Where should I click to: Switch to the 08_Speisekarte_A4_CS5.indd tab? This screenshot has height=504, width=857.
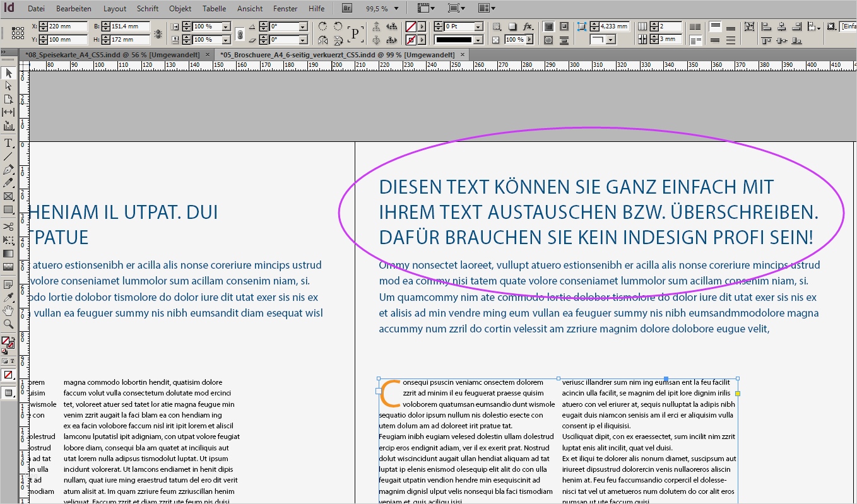tap(112, 55)
